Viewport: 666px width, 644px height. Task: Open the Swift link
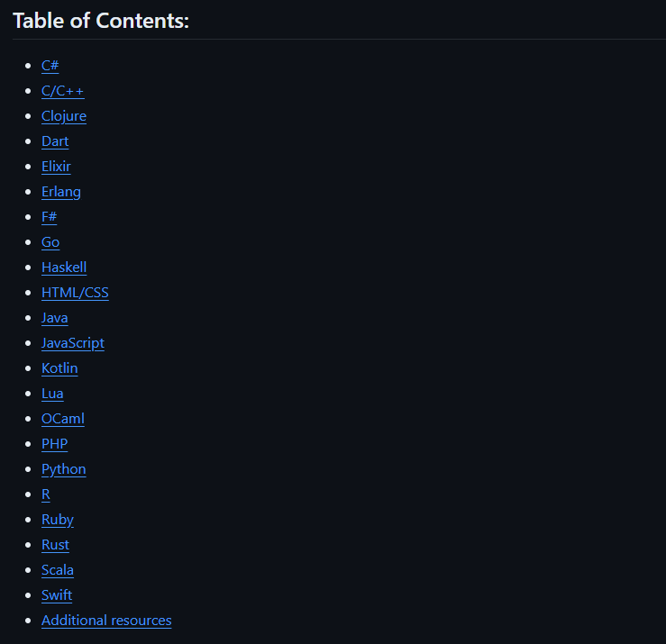pyautogui.click(x=57, y=595)
